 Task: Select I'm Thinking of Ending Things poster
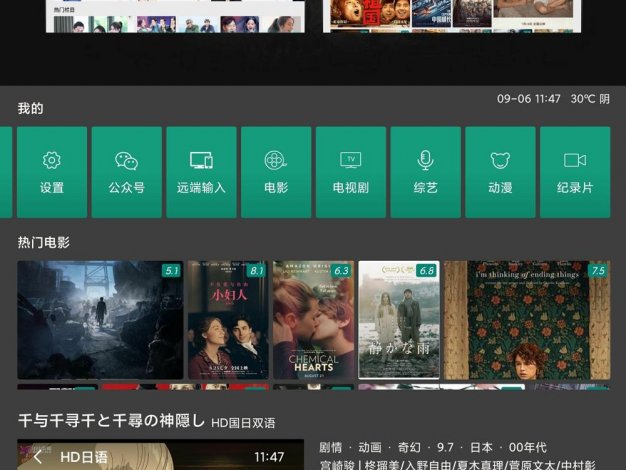point(527,320)
